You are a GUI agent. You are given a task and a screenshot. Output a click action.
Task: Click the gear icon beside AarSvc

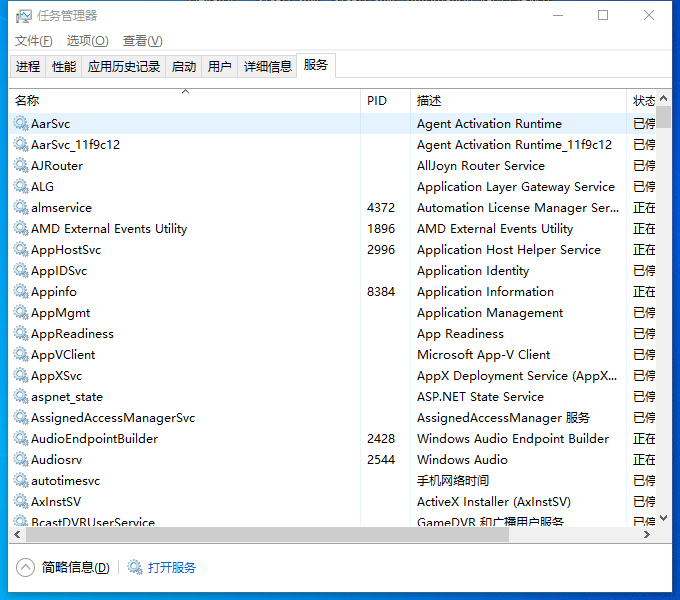[x=21, y=123]
